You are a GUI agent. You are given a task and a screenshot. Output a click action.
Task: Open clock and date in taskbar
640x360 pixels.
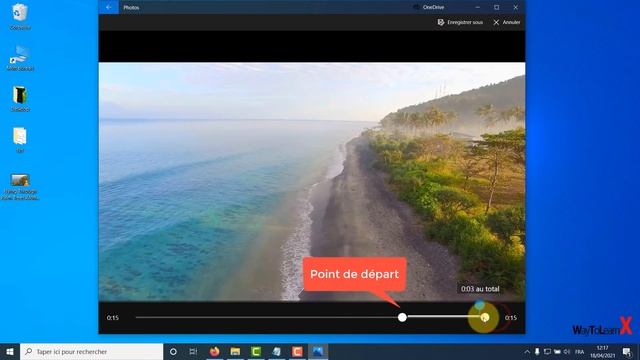tap(602, 352)
